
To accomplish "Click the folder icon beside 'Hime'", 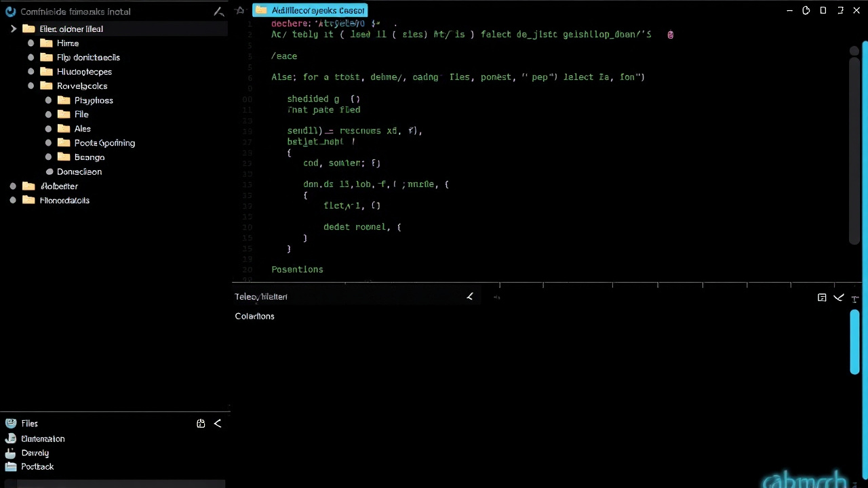I will click(x=46, y=43).
